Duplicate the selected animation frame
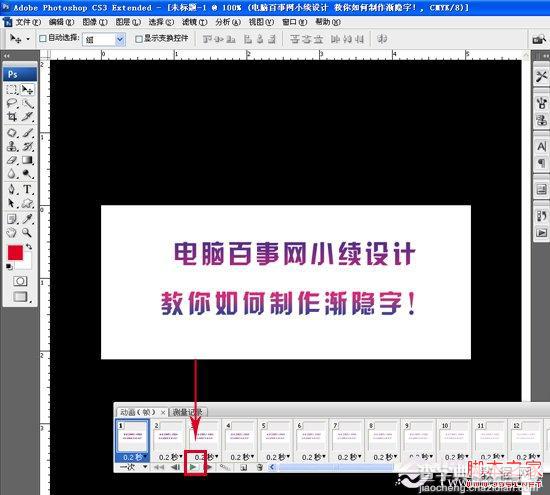The image size is (550, 495). tap(243, 467)
